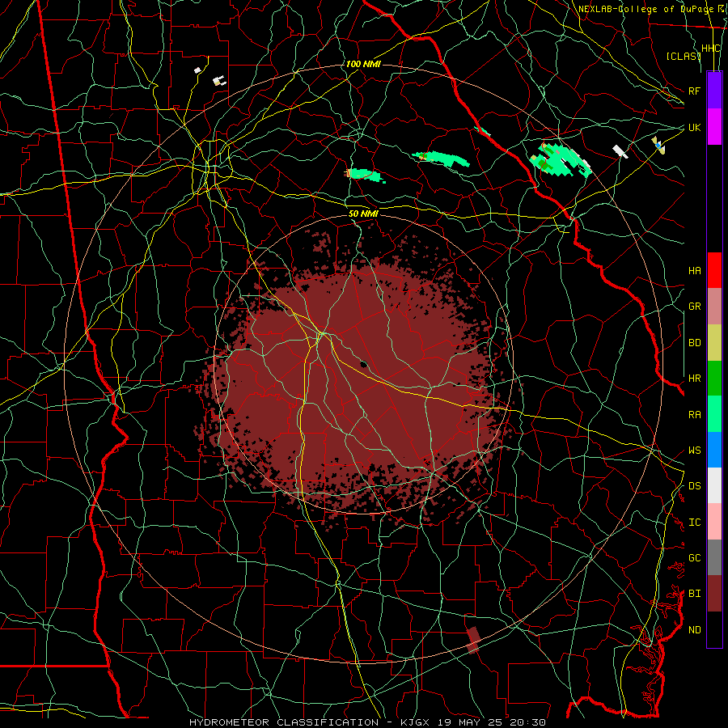
Task: Click the HA red legend swatch
Action: click(x=714, y=270)
